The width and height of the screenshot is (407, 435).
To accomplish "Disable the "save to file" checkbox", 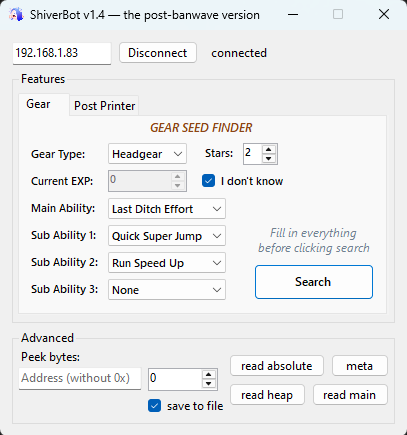I will (x=154, y=406).
